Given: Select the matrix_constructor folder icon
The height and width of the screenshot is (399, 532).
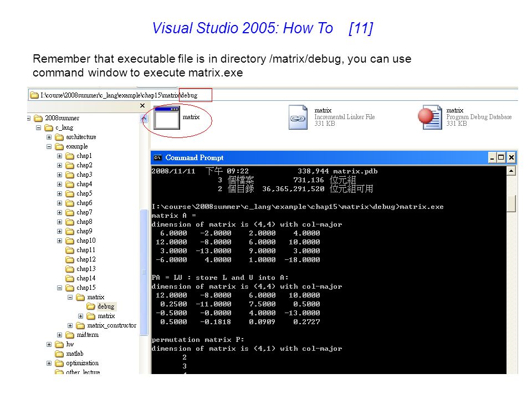Looking at the screenshot, I should pyautogui.click(x=80, y=326).
